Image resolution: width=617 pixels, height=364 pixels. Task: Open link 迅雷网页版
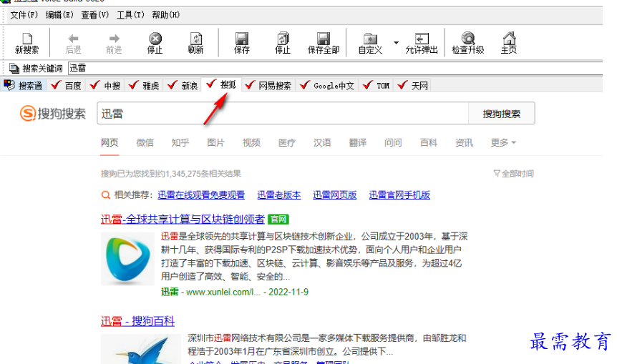(335, 195)
